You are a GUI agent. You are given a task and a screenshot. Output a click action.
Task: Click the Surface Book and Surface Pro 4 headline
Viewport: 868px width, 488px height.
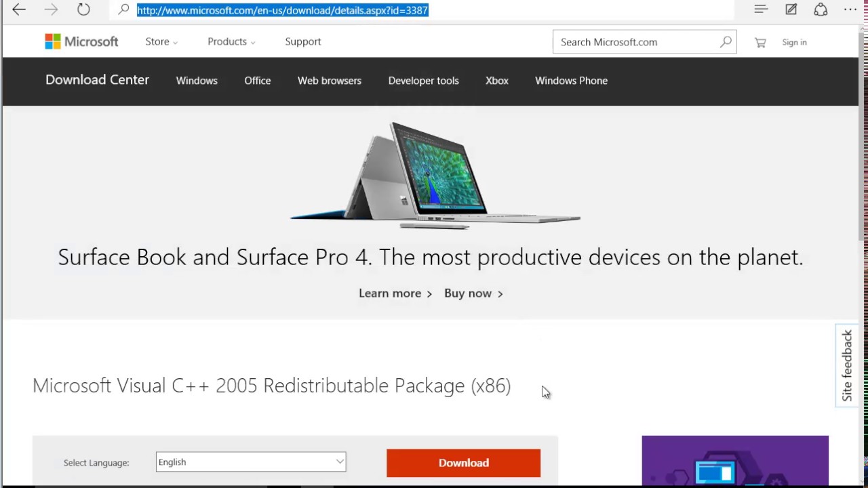click(x=431, y=258)
